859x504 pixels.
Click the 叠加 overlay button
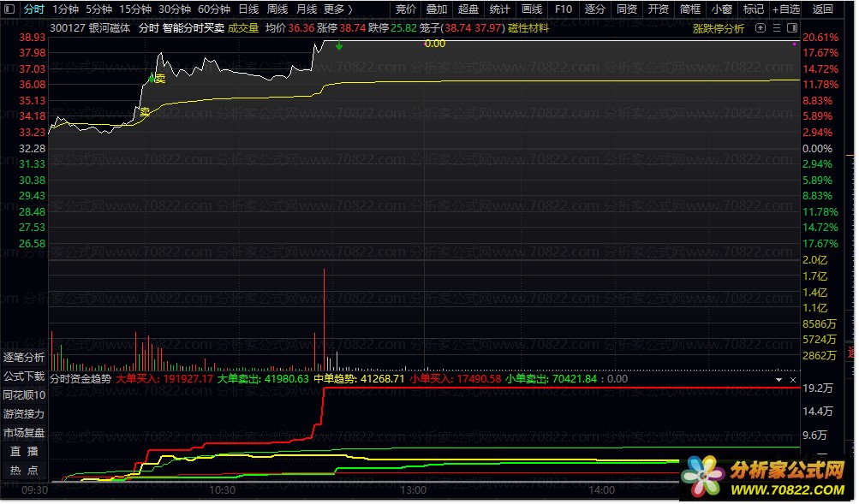tap(437, 9)
